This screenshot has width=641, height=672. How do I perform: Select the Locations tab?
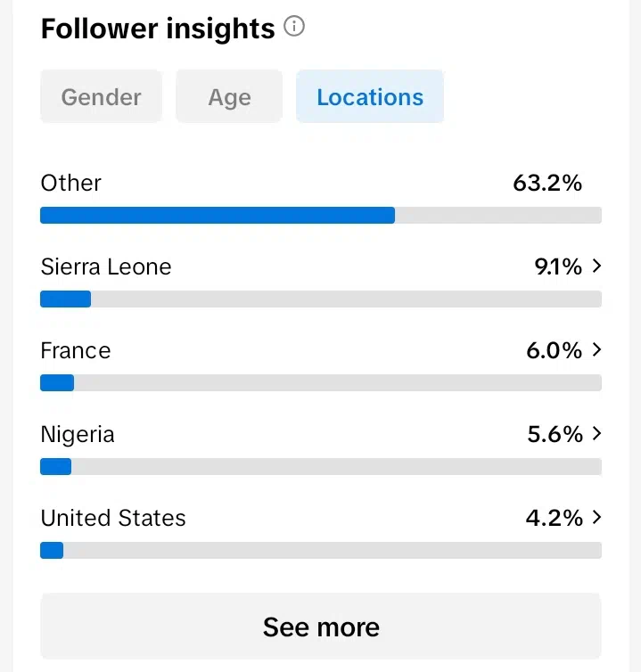click(370, 97)
